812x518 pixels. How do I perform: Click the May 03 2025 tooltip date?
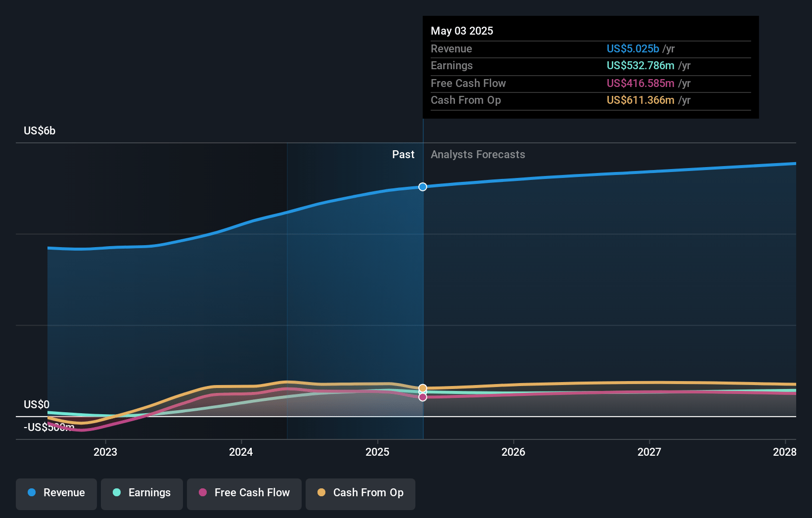[x=462, y=31]
